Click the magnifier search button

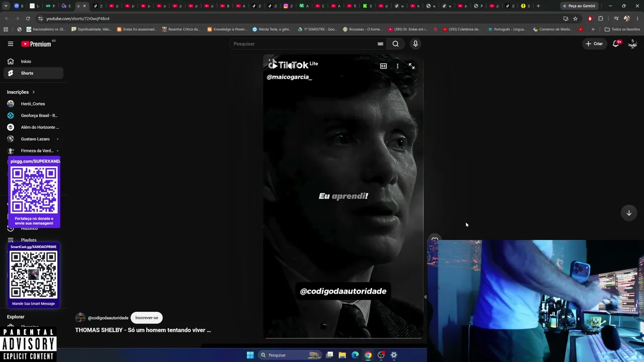395,44
